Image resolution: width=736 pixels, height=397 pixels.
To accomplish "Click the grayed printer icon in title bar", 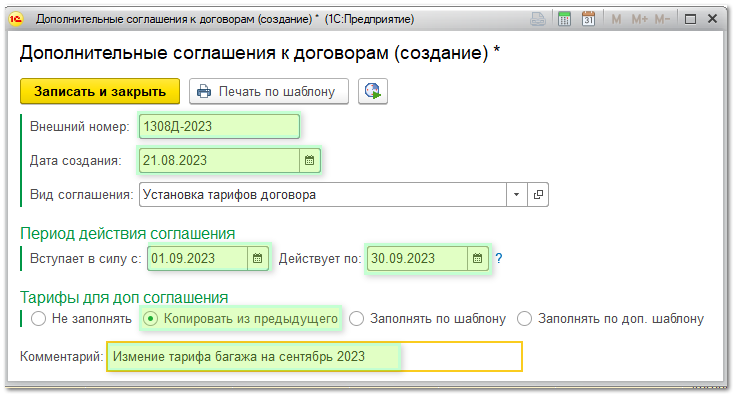I will click(x=538, y=19).
